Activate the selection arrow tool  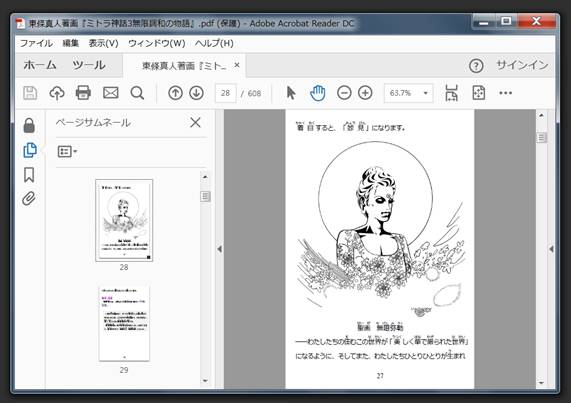[x=291, y=93]
